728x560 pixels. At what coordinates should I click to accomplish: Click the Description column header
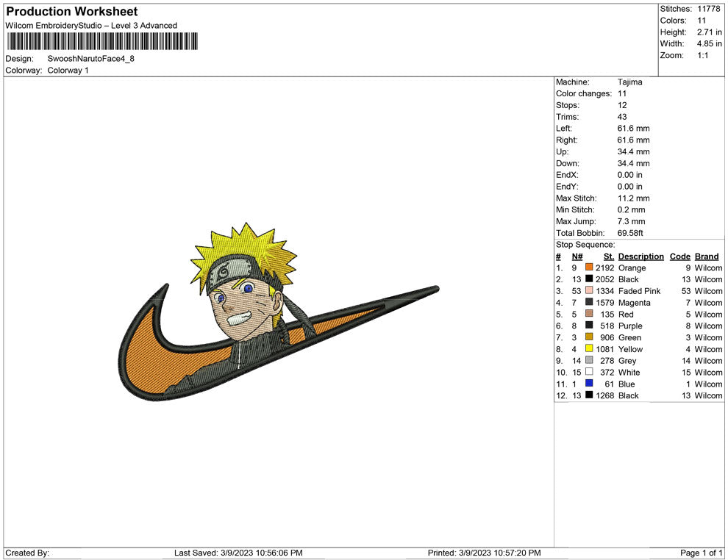point(641,256)
